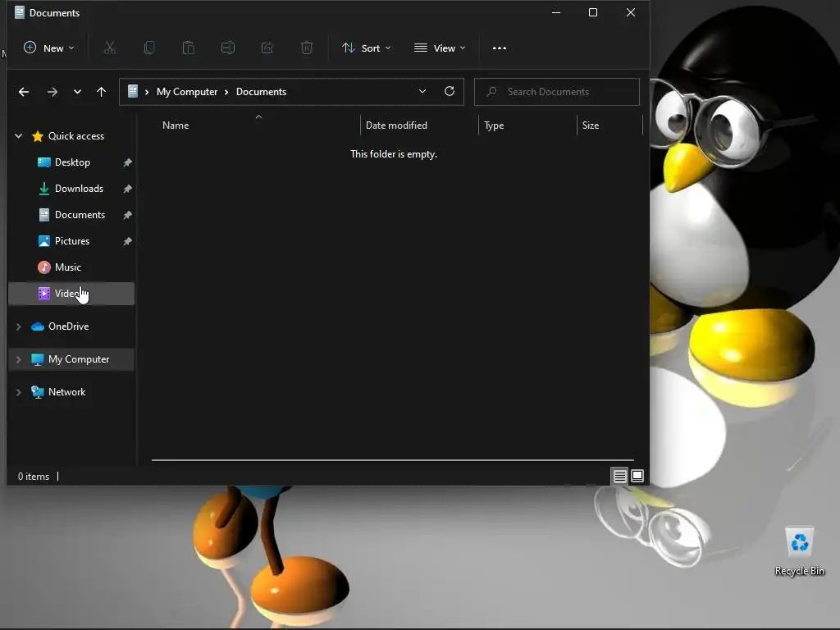Open recent locations chevron
The width and height of the screenshot is (840, 630).
78,92
